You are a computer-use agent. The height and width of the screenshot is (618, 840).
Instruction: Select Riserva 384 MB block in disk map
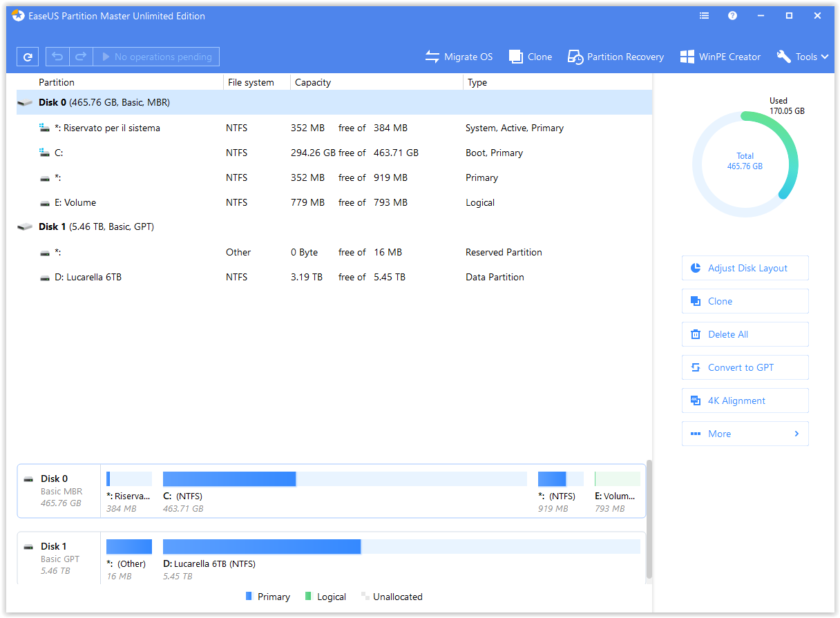(x=128, y=491)
